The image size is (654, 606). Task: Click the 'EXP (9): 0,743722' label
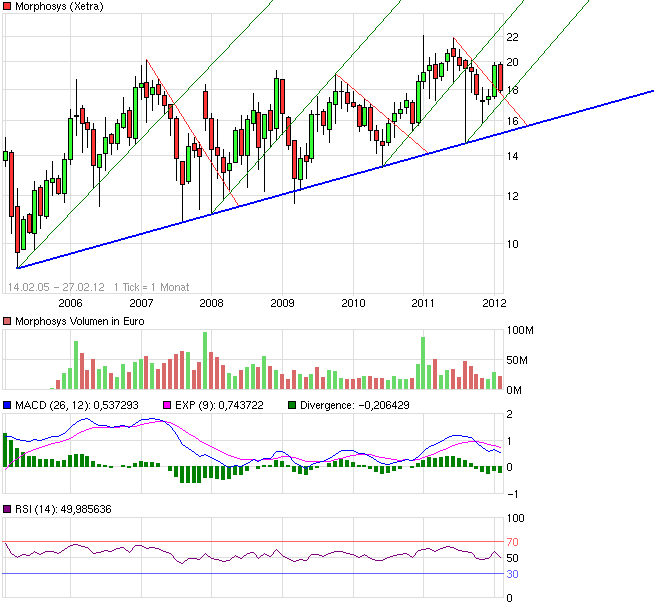click(219, 405)
